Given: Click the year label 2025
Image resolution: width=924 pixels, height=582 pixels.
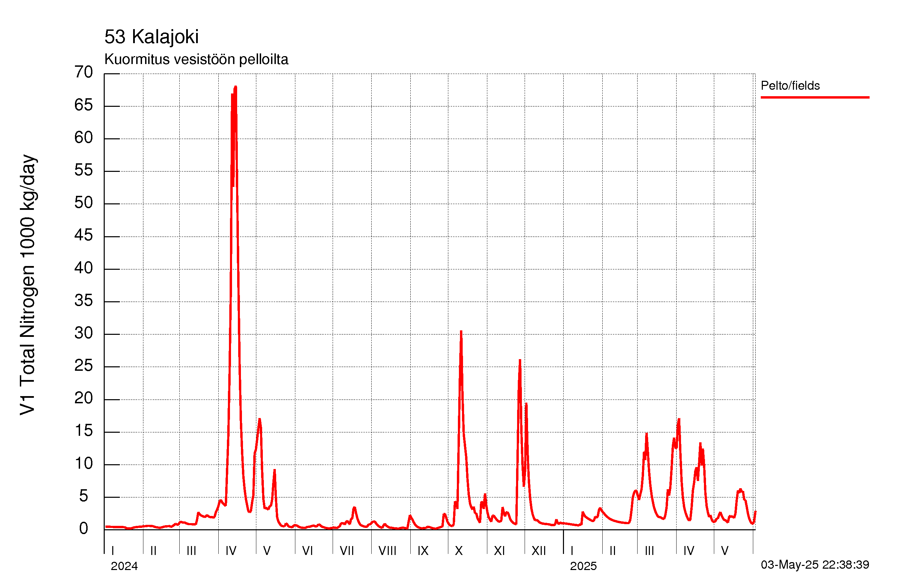Looking at the screenshot, I should [583, 566].
